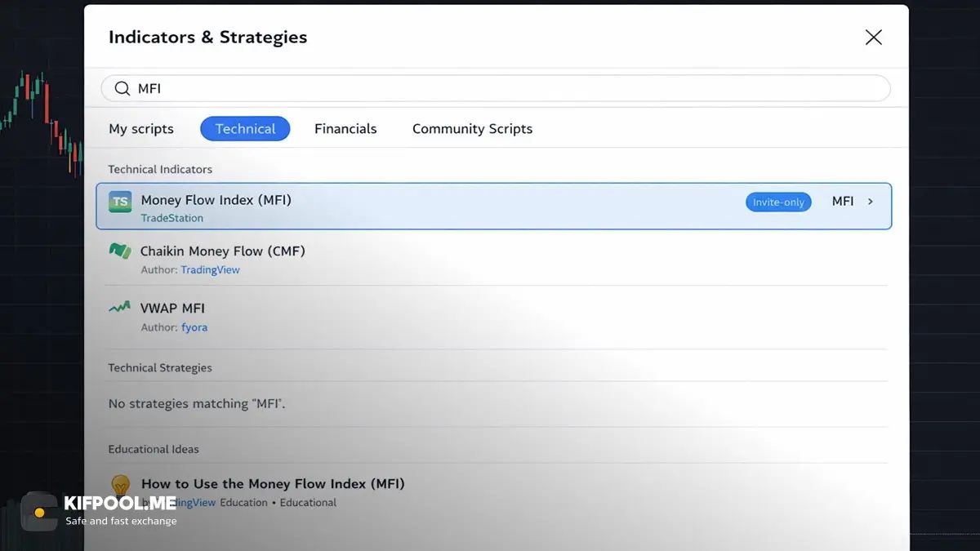Click the VWAP MFI chart line icon

pos(120,308)
